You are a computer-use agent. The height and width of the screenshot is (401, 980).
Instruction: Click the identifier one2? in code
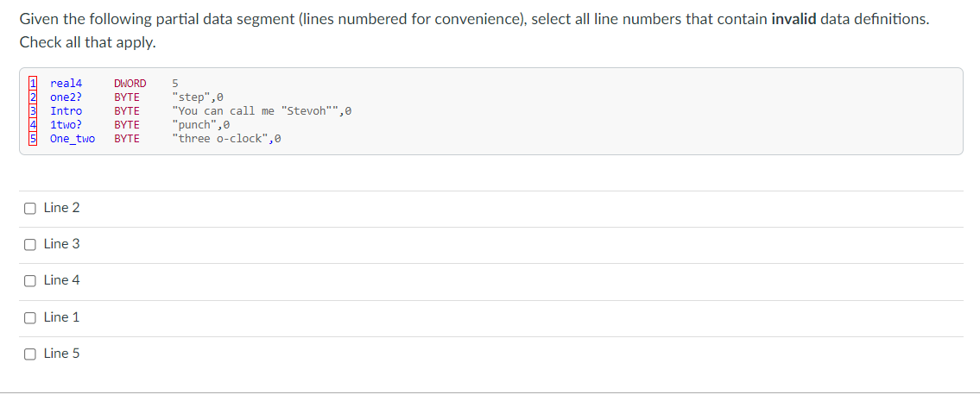[66, 97]
